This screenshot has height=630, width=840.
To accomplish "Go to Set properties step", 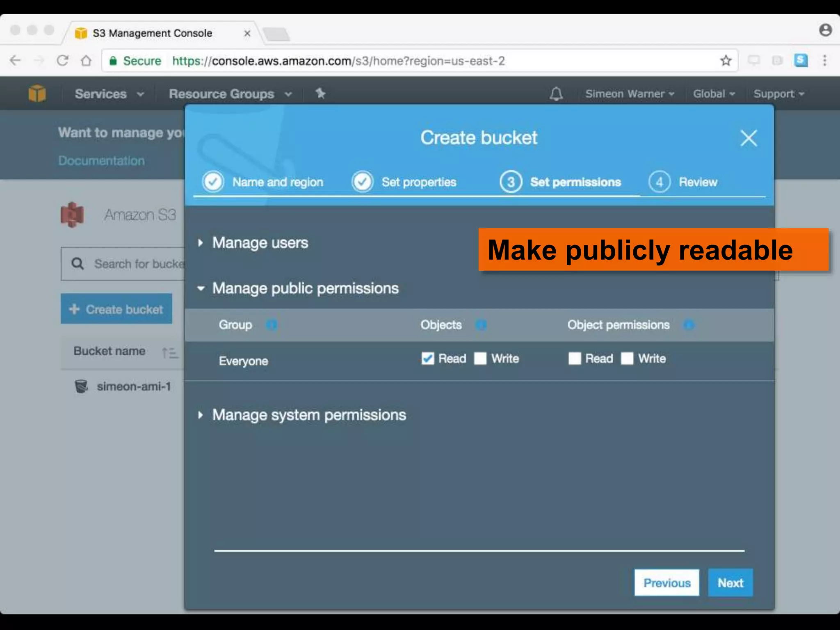I will 404,182.
